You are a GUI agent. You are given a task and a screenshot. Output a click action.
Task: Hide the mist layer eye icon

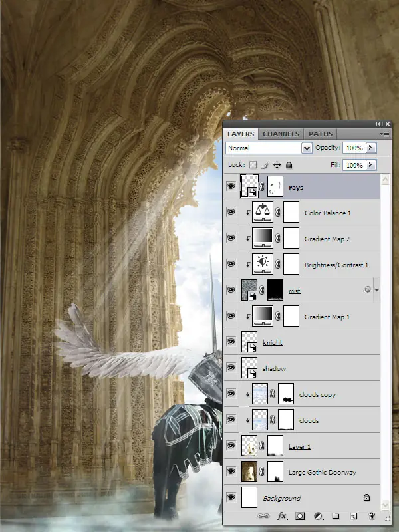pos(231,290)
